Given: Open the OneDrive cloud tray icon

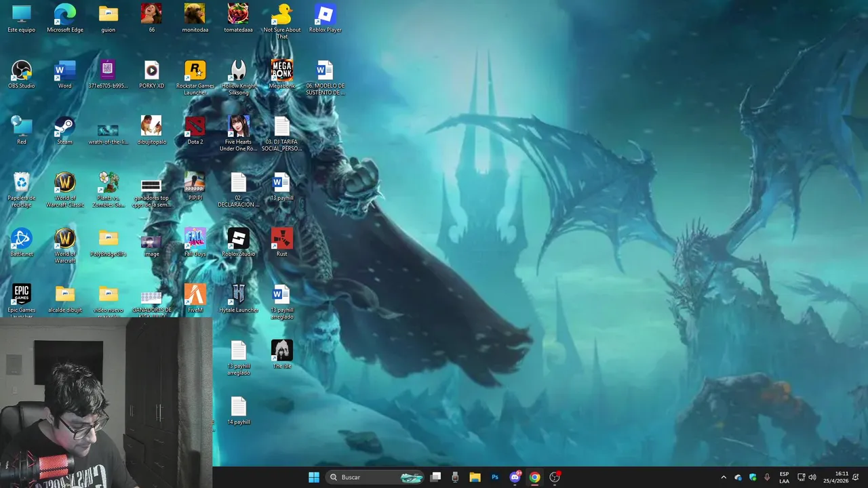Looking at the screenshot, I should pyautogui.click(x=738, y=477).
